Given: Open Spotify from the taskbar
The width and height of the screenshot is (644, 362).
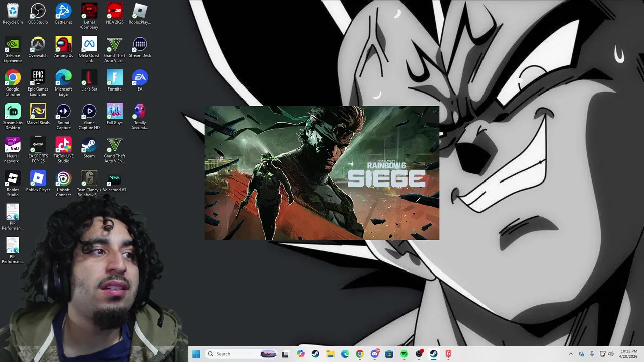Looking at the screenshot, I should coord(404,354).
